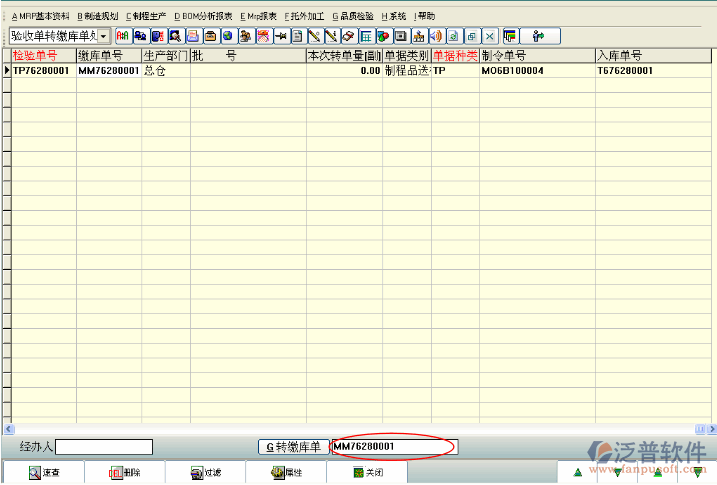Open the 验收单转缴库单 dropdown list
717x485 pixels.
tap(104, 36)
